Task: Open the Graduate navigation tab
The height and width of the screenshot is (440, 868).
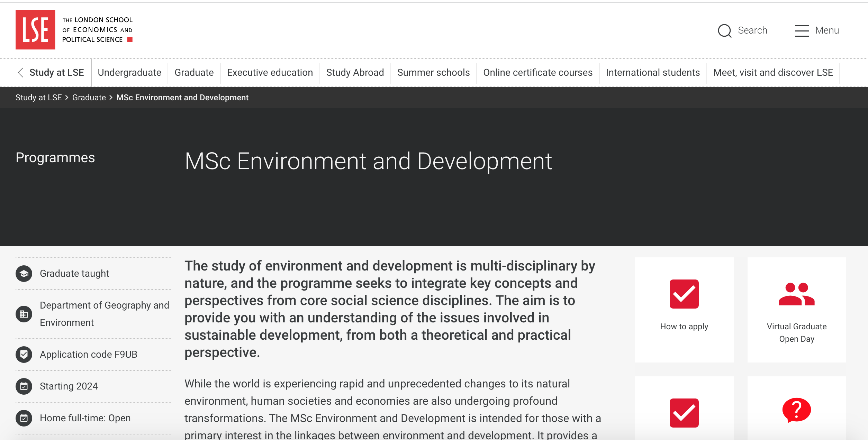Action: (194, 73)
